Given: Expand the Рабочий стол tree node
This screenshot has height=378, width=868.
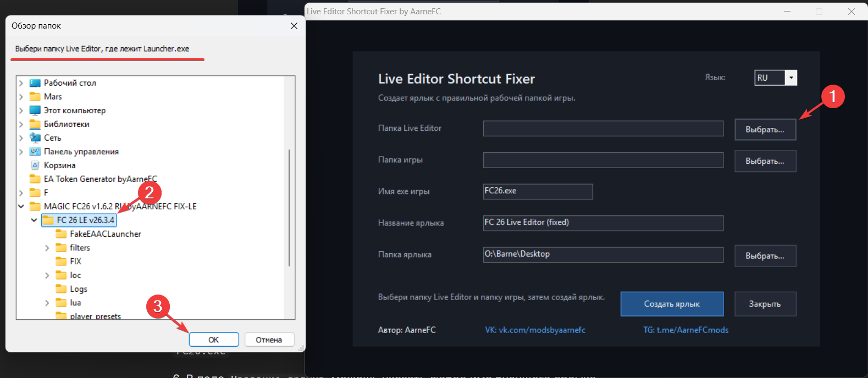Looking at the screenshot, I should tap(21, 83).
